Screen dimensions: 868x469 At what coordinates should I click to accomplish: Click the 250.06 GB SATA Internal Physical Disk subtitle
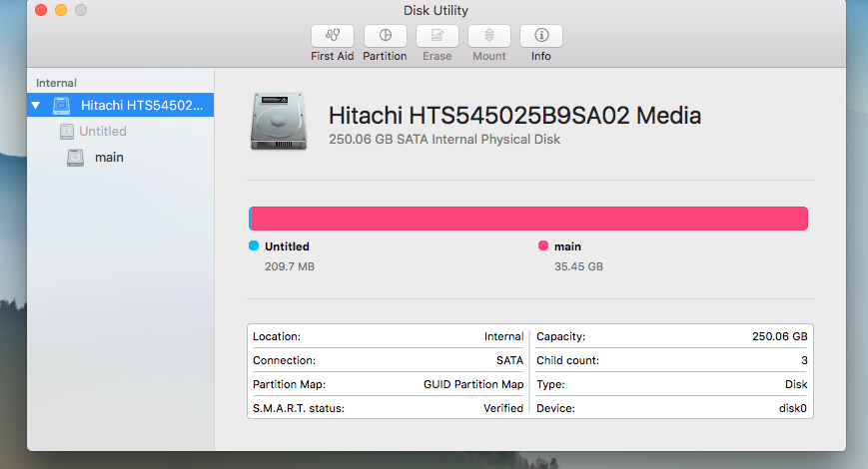[444, 140]
